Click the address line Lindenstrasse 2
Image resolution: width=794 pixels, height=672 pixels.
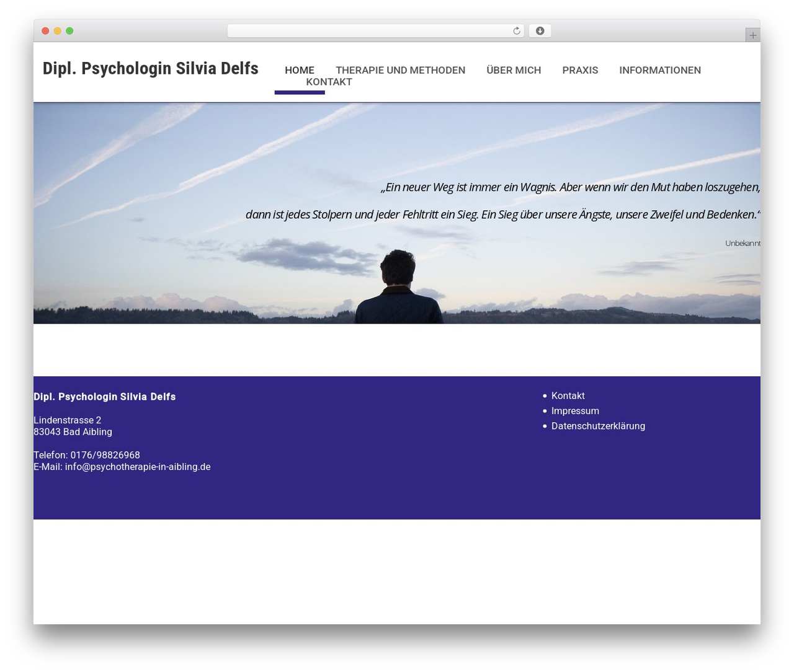tap(67, 420)
